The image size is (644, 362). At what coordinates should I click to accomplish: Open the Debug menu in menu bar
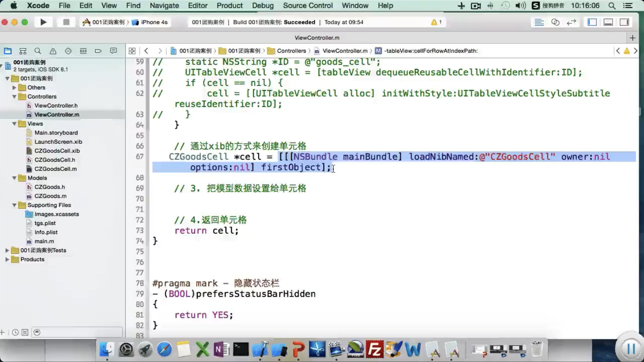(263, 5)
